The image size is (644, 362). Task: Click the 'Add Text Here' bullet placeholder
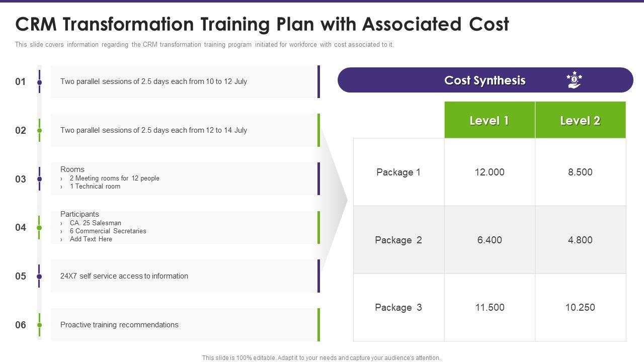click(x=91, y=239)
